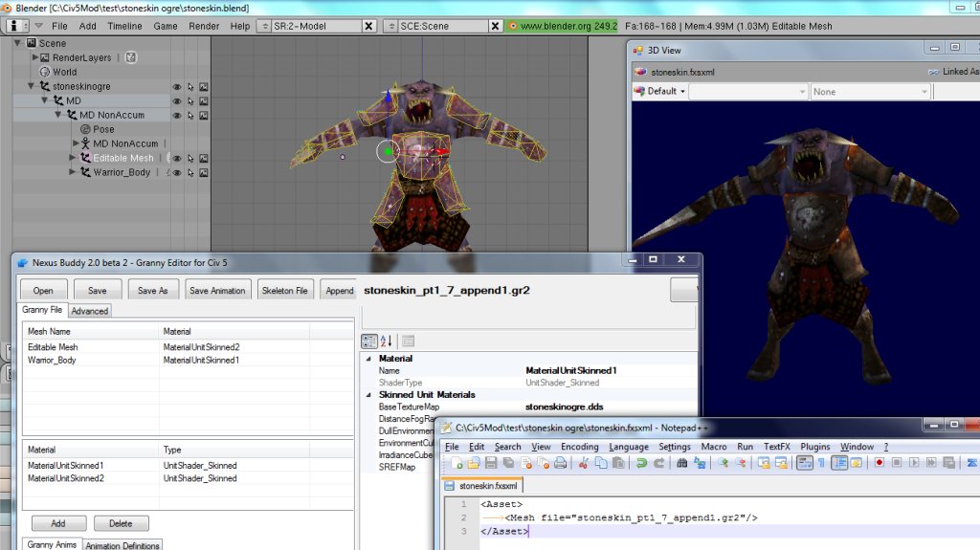
Task: Click Notepad++ Replace icon
Action: pos(700,463)
